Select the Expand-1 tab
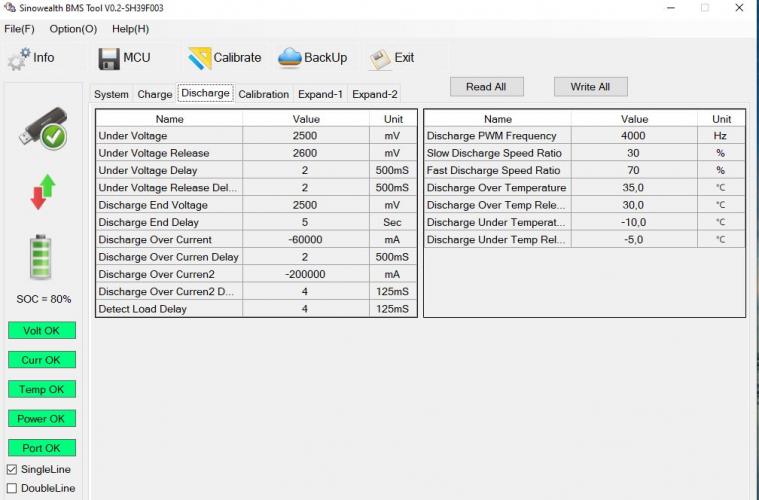Viewport: 759px width, 500px height. 320,94
